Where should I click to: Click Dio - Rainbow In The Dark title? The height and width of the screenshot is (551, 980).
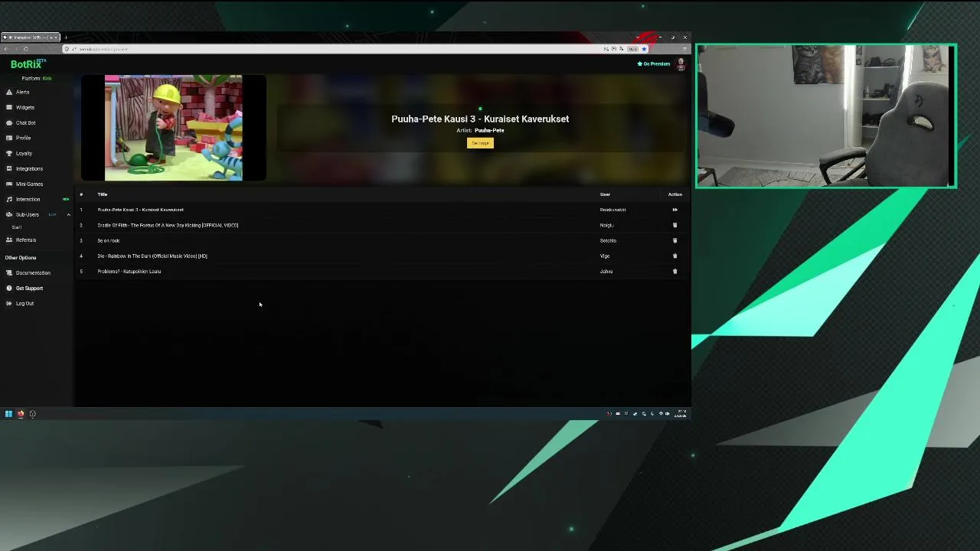(x=152, y=256)
